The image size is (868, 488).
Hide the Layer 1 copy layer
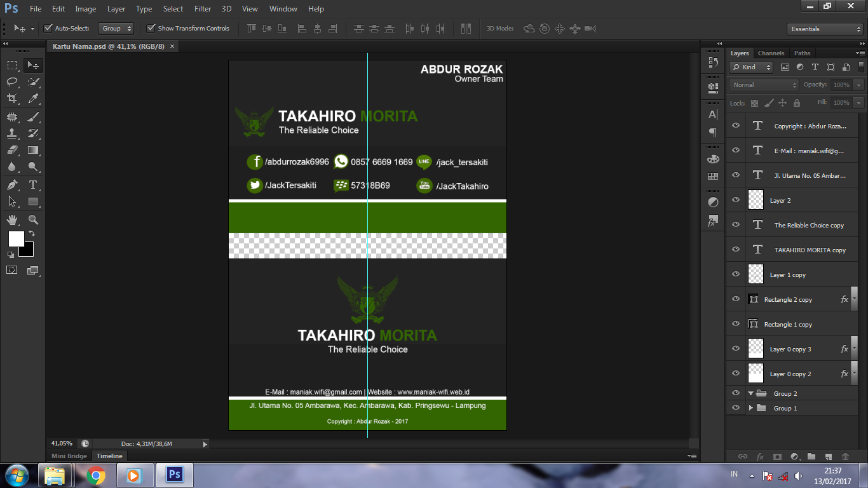tap(736, 274)
